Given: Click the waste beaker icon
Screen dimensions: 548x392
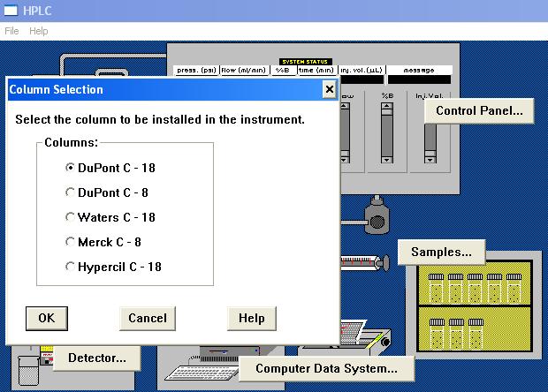Looking at the screenshot, I should pos(28,370).
